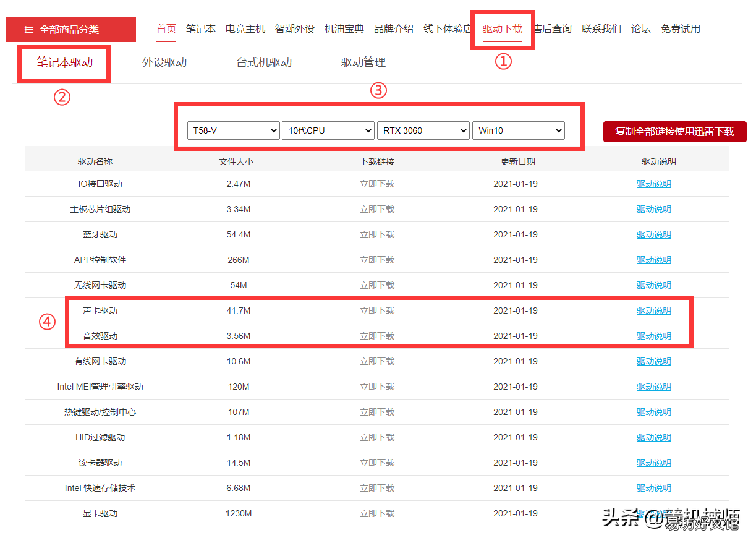Download 主板芯片组驱动 via 立即下载
The width and height of the screenshot is (756, 543).
click(377, 209)
